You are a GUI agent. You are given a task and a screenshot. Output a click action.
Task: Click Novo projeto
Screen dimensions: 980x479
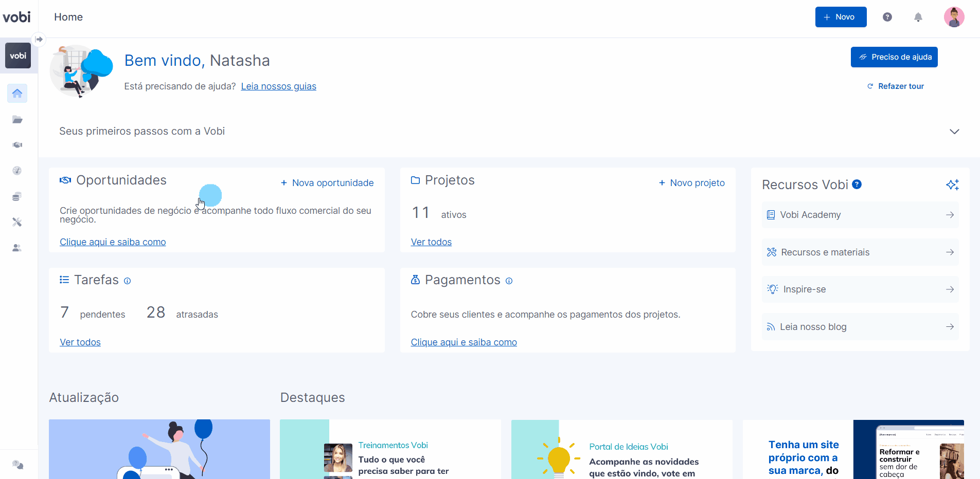coord(692,183)
